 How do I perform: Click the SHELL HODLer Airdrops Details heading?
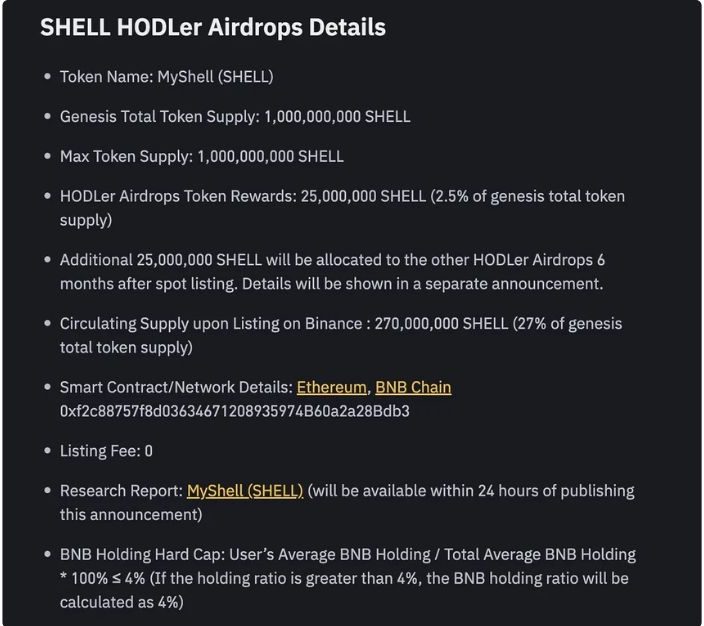(x=212, y=27)
